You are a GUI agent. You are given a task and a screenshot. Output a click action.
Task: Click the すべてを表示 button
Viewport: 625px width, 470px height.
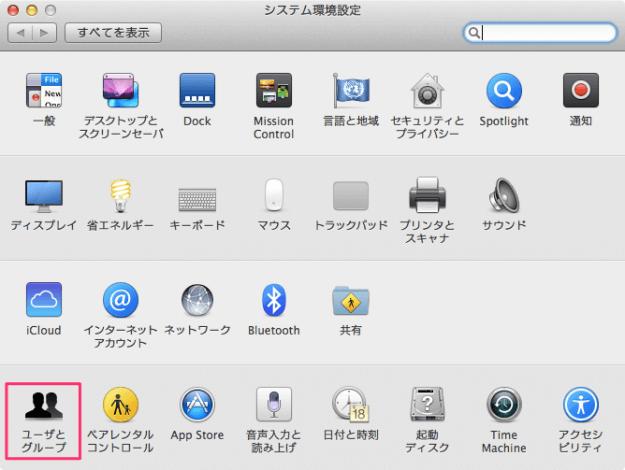[113, 33]
